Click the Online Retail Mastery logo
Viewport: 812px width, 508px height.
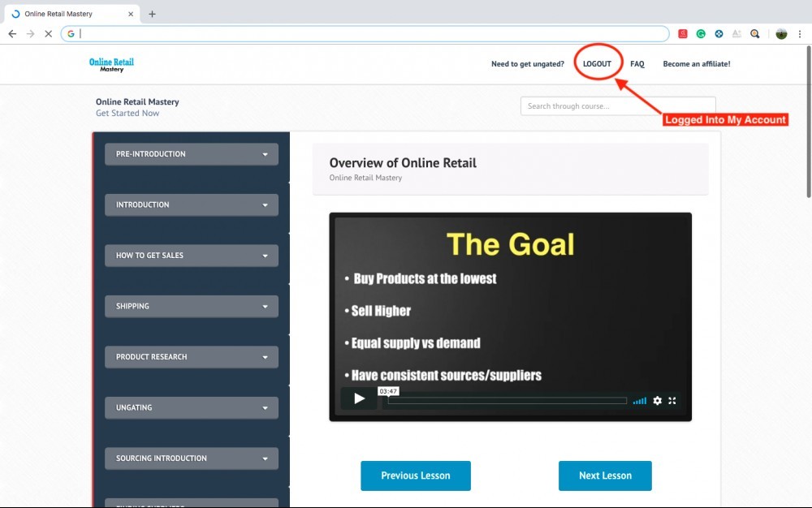(111, 65)
